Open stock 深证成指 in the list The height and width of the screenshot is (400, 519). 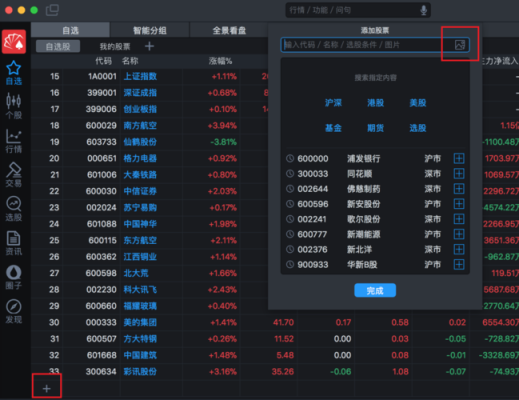[x=140, y=93]
